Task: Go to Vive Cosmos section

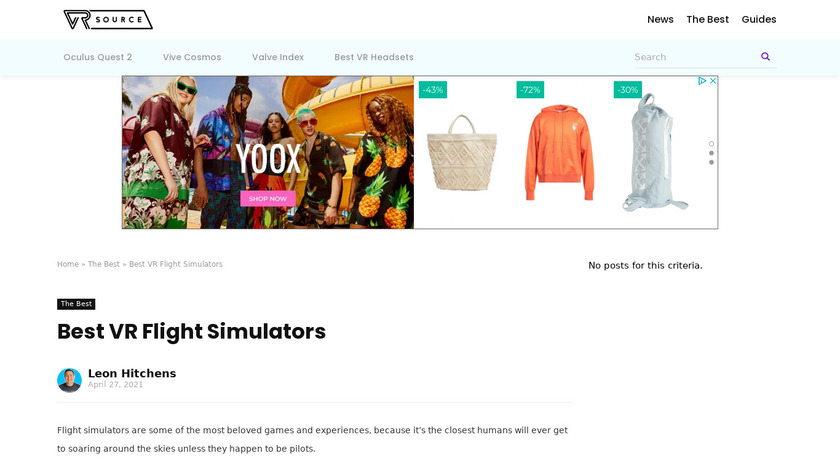Action: tap(192, 57)
